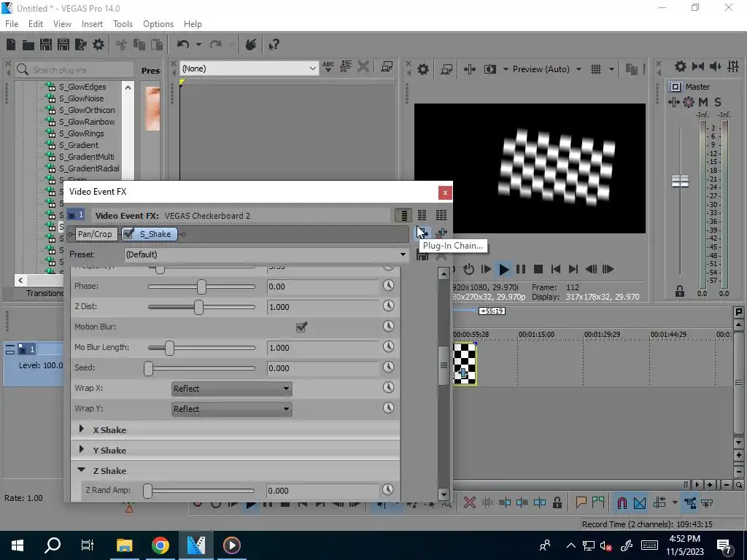
Task: Select the Pan/Crop chain button
Action: click(x=95, y=234)
